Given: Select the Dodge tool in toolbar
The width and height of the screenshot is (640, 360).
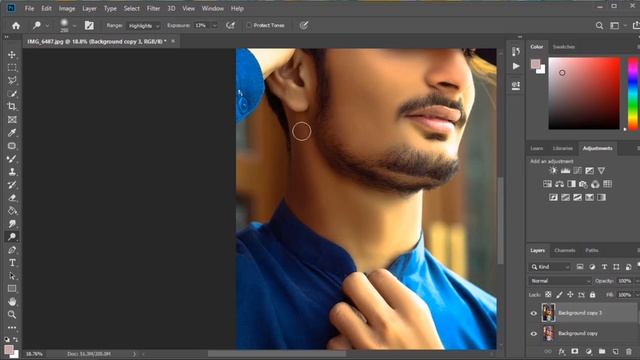Looking at the screenshot, I should click(x=12, y=237).
